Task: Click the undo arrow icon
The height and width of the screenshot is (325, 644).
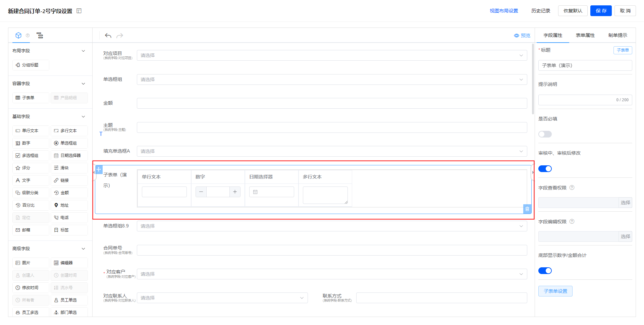Action: 108,36
